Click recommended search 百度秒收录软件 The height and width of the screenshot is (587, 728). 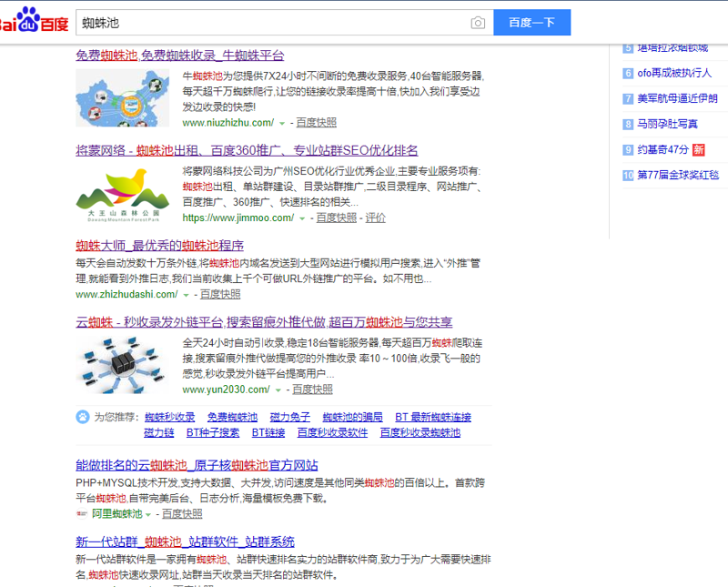(x=332, y=433)
